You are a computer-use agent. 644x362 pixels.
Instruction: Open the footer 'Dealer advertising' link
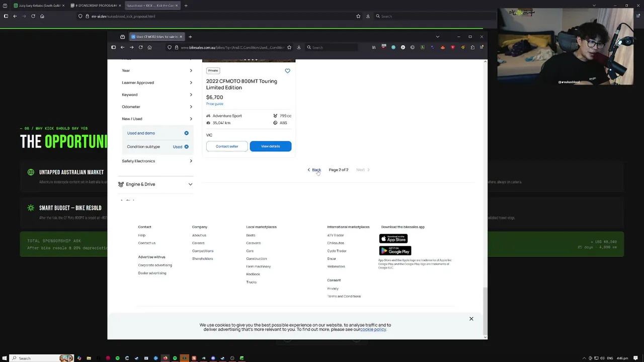point(152,273)
